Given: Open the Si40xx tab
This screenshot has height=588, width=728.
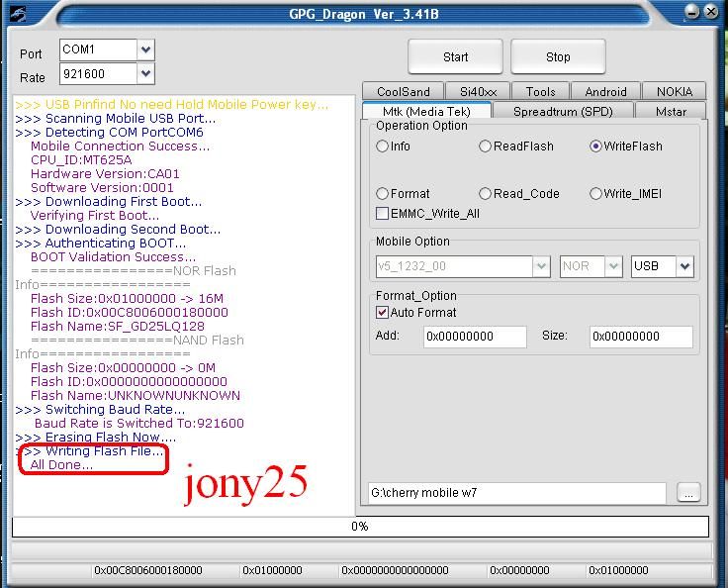Looking at the screenshot, I should click(x=479, y=92).
